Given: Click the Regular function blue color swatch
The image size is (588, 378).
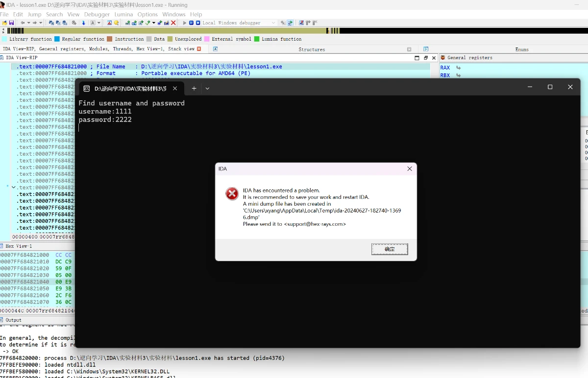Looking at the screenshot, I should tap(57, 39).
